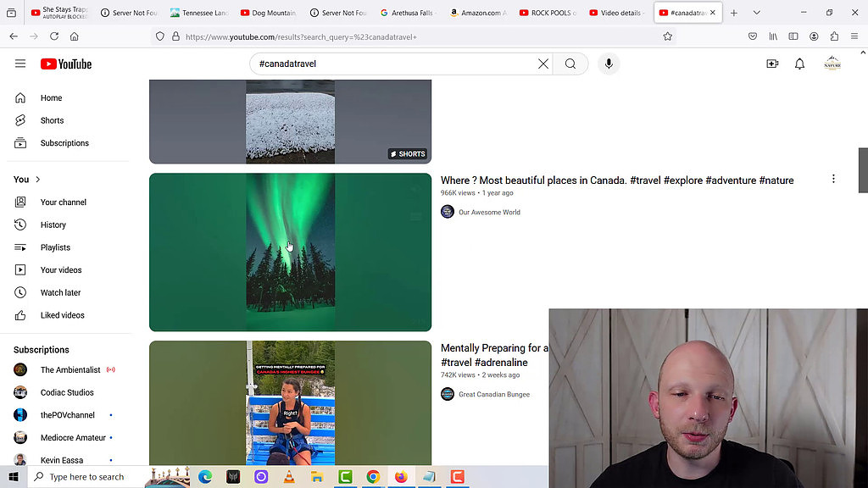
Task: Toggle the YouTube guide with the hamburger icon
Action: (20, 64)
